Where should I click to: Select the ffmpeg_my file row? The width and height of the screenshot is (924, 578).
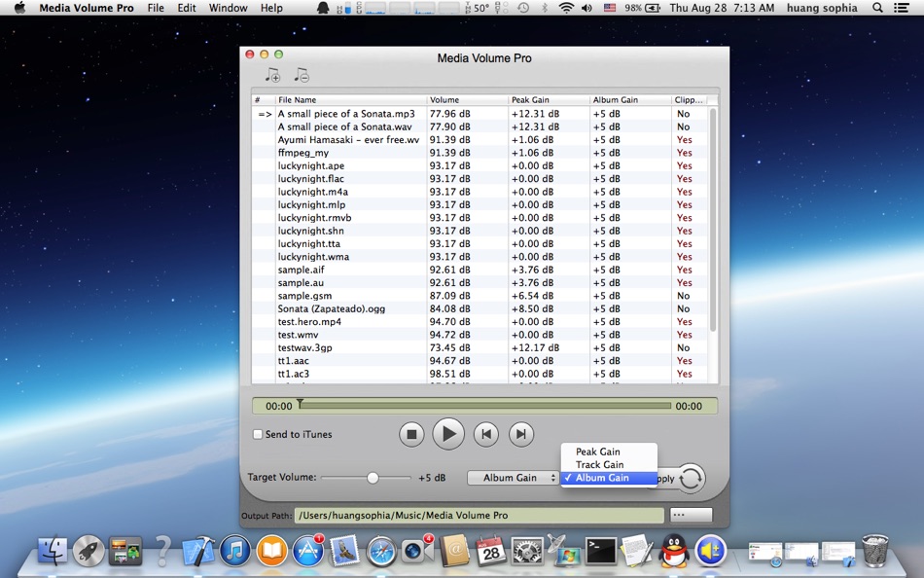click(x=480, y=153)
